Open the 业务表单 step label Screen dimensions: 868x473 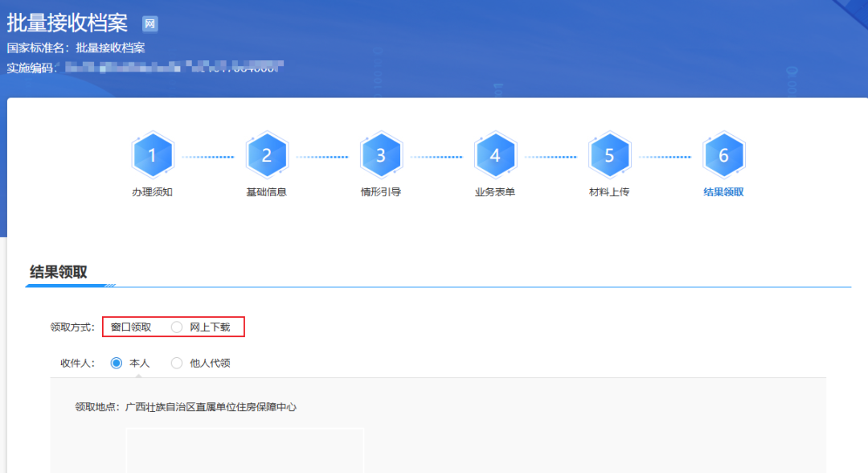coord(495,192)
